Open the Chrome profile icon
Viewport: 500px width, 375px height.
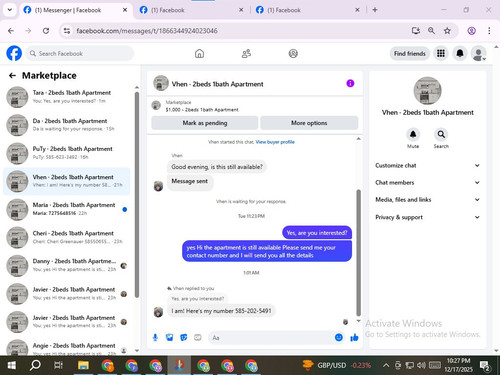click(x=471, y=31)
